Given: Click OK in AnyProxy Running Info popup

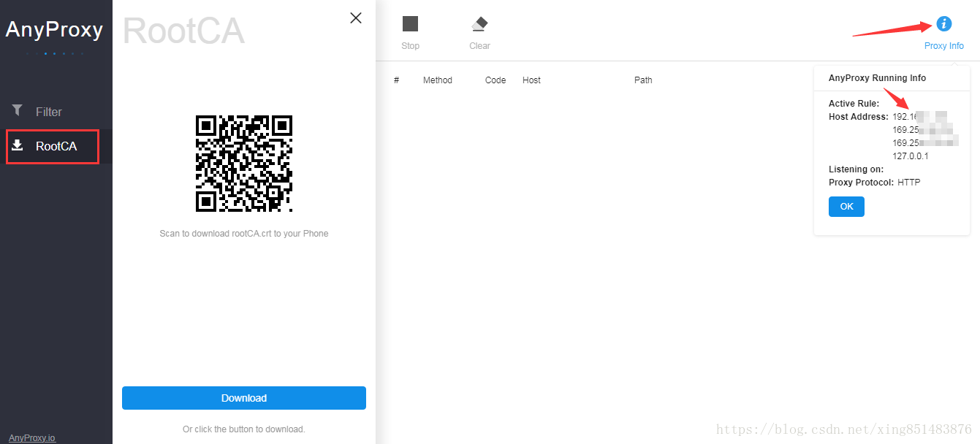Looking at the screenshot, I should (846, 207).
